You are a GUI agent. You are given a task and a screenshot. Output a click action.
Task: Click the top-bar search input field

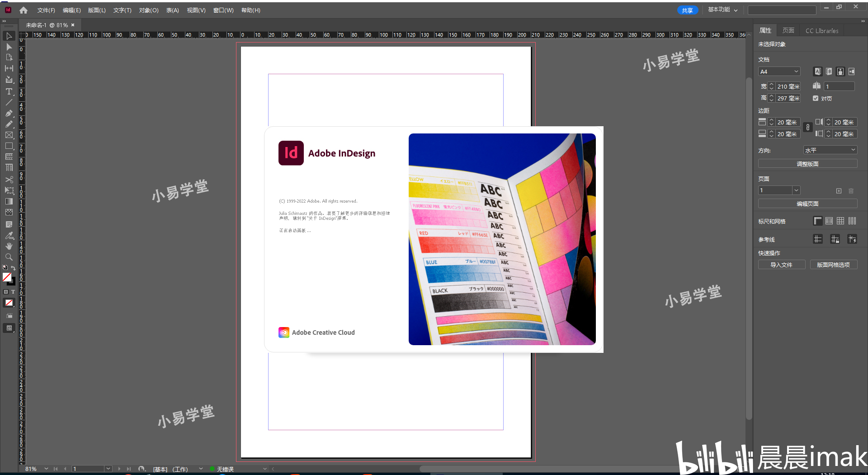point(782,10)
